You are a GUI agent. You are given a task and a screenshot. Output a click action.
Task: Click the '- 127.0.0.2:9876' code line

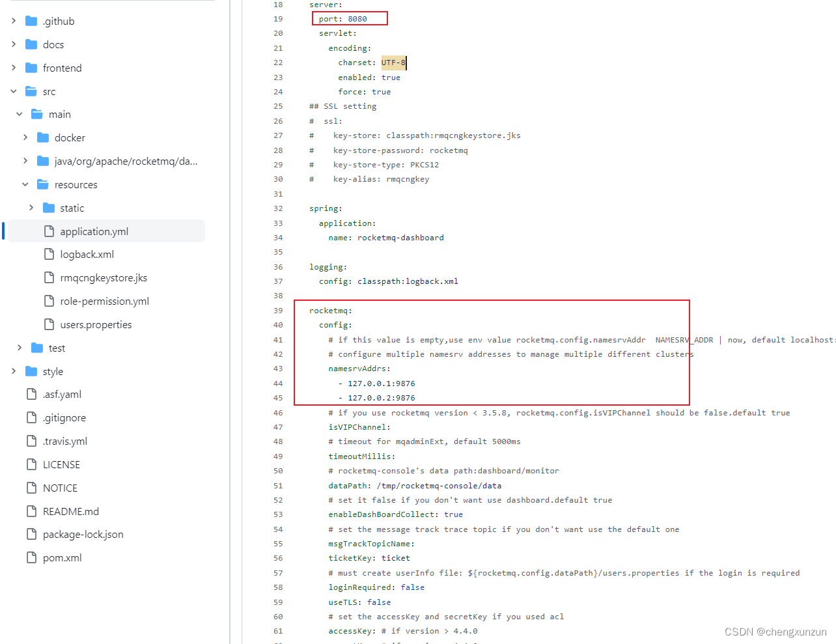376,398
